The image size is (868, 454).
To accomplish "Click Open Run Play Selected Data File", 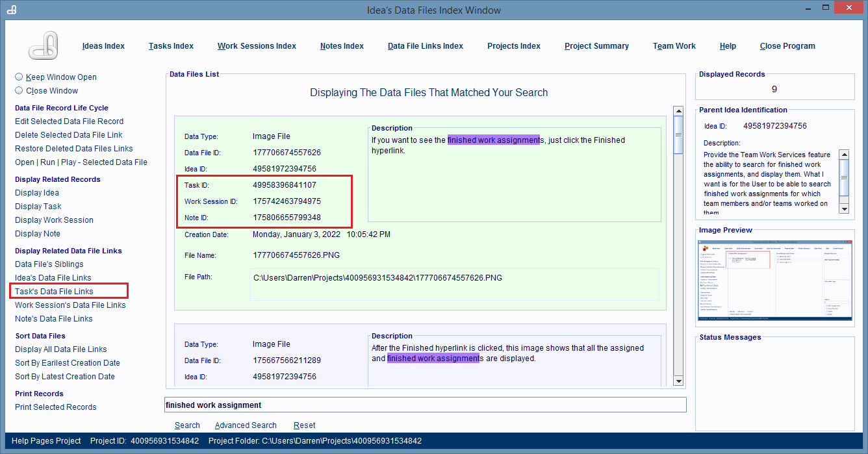I will point(81,162).
